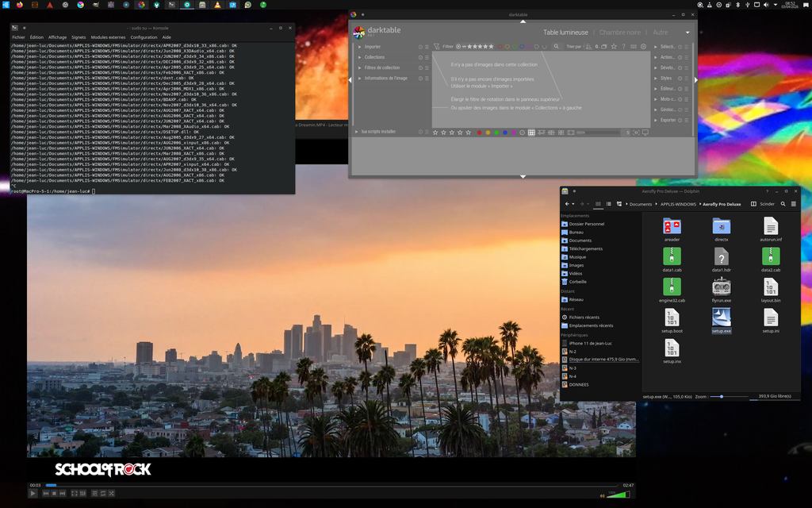Open darktable's global preferences gear
812x508 pixels.
coord(643,47)
